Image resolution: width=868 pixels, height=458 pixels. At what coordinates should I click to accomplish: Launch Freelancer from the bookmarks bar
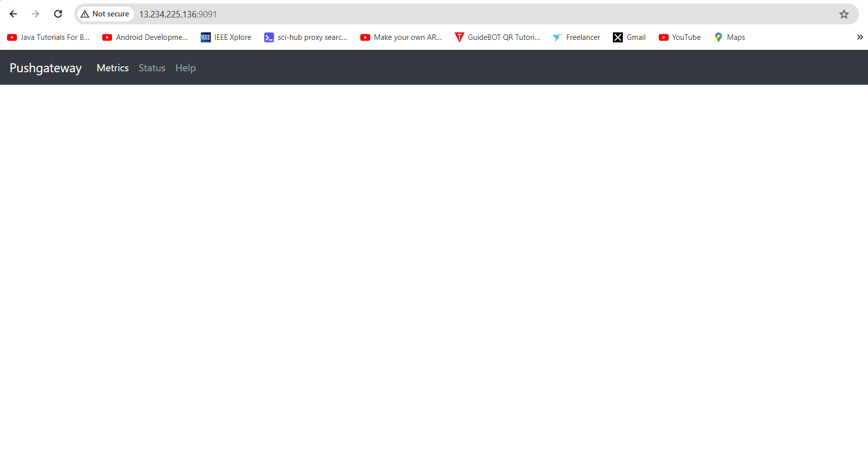[577, 37]
